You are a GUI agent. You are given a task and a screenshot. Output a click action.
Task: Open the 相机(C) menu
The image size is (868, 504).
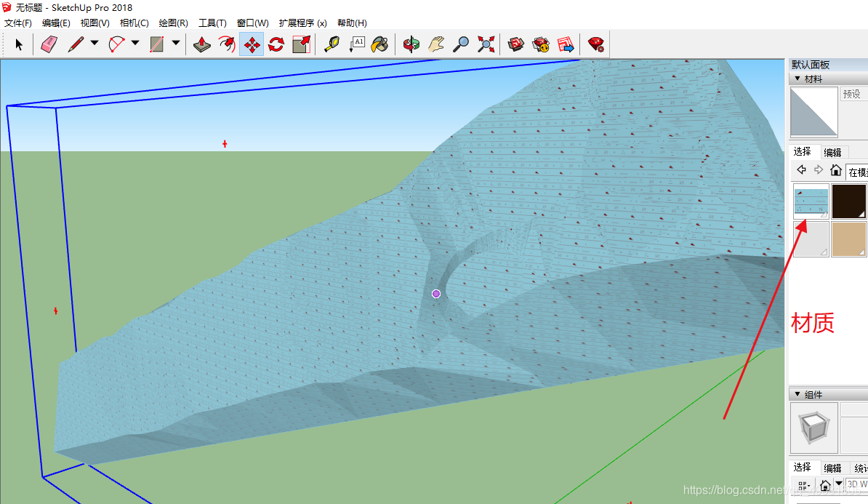click(x=134, y=23)
